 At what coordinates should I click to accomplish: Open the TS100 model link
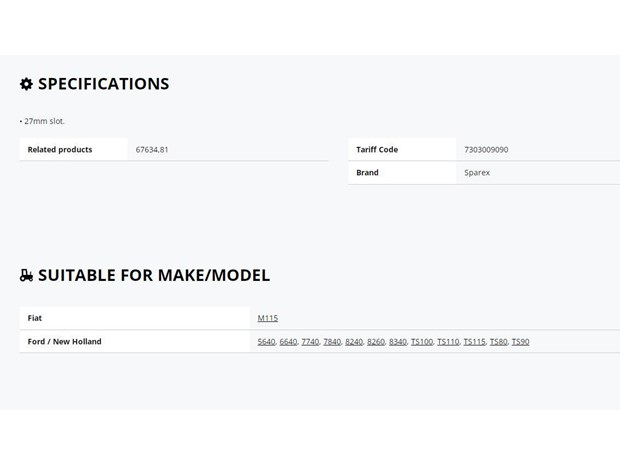[422, 342]
